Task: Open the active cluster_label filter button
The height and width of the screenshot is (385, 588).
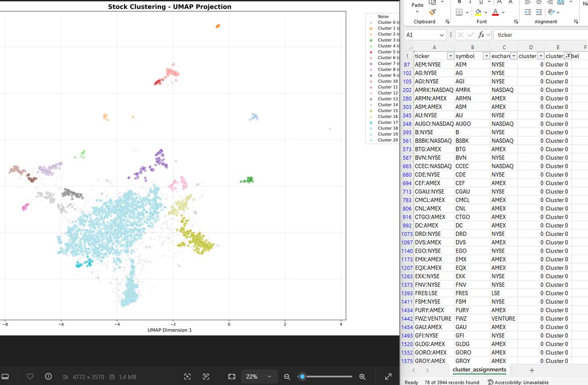Action: [567, 56]
